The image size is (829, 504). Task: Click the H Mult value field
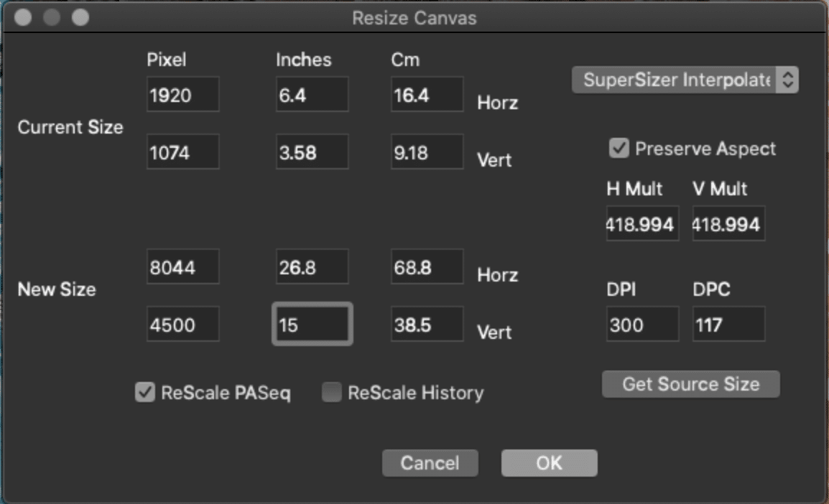(x=642, y=223)
